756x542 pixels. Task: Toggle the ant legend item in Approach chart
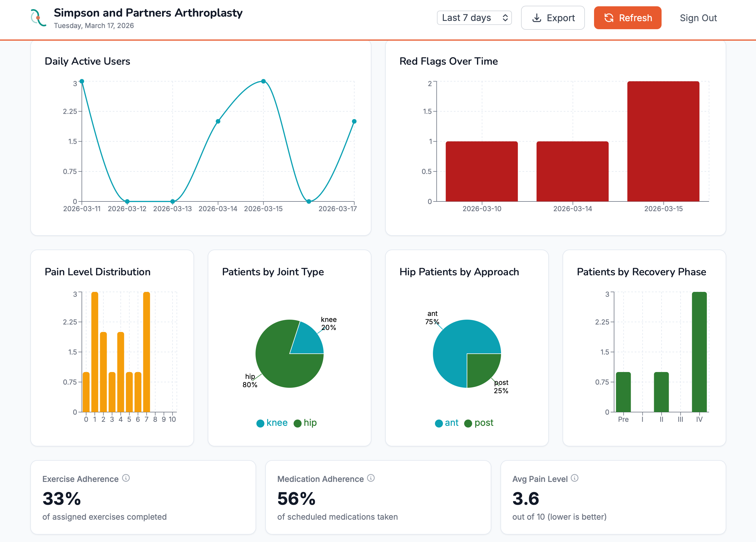[x=447, y=423]
